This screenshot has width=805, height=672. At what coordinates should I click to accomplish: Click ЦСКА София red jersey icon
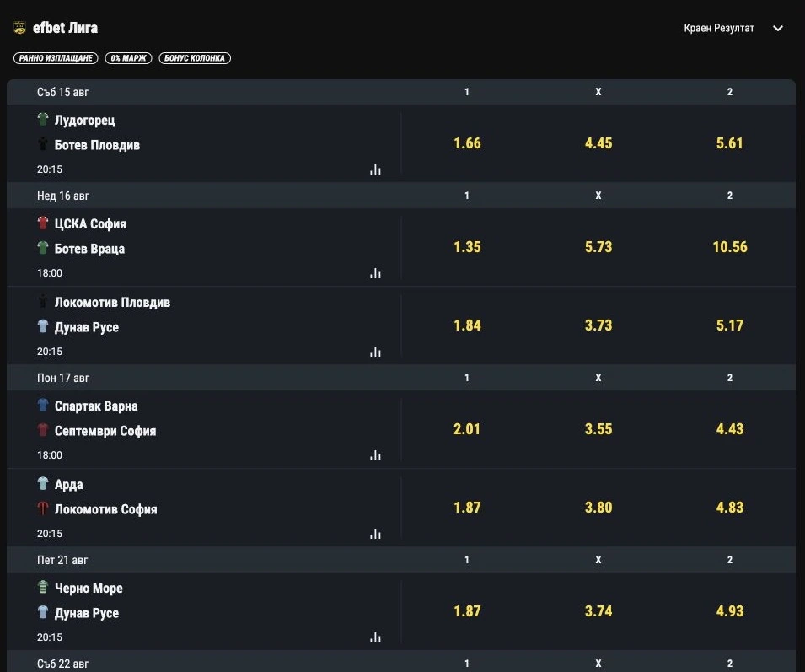(43, 223)
